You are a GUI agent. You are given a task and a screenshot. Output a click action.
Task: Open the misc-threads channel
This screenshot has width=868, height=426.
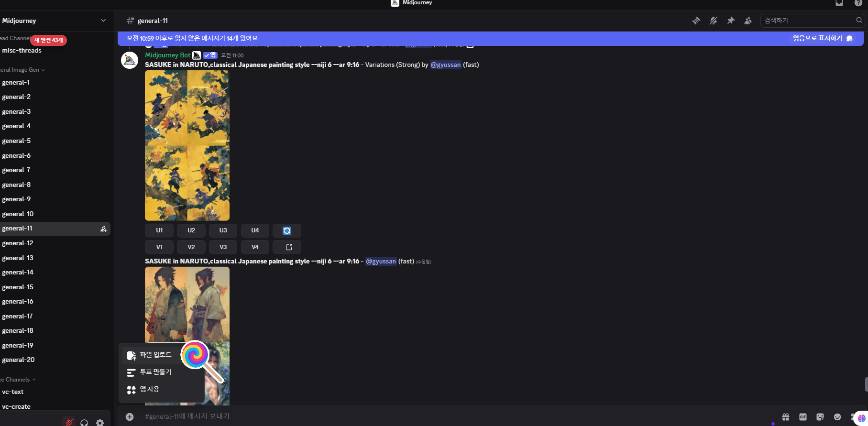pos(22,51)
